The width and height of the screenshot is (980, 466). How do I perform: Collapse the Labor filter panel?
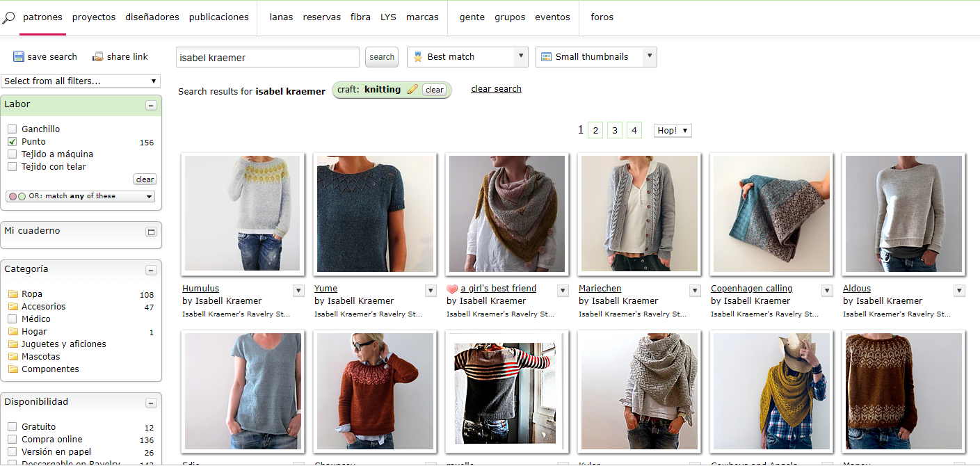click(151, 106)
